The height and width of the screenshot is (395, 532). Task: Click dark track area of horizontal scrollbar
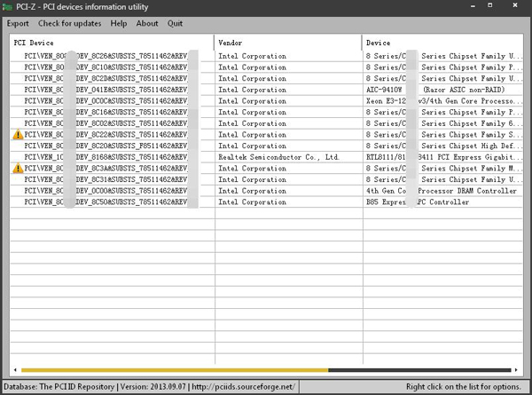pos(419,370)
